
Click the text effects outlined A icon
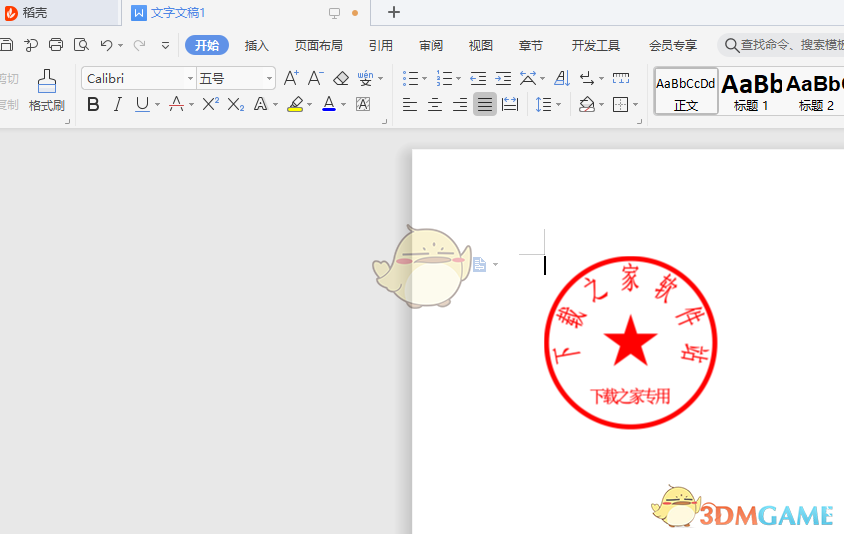pos(261,104)
